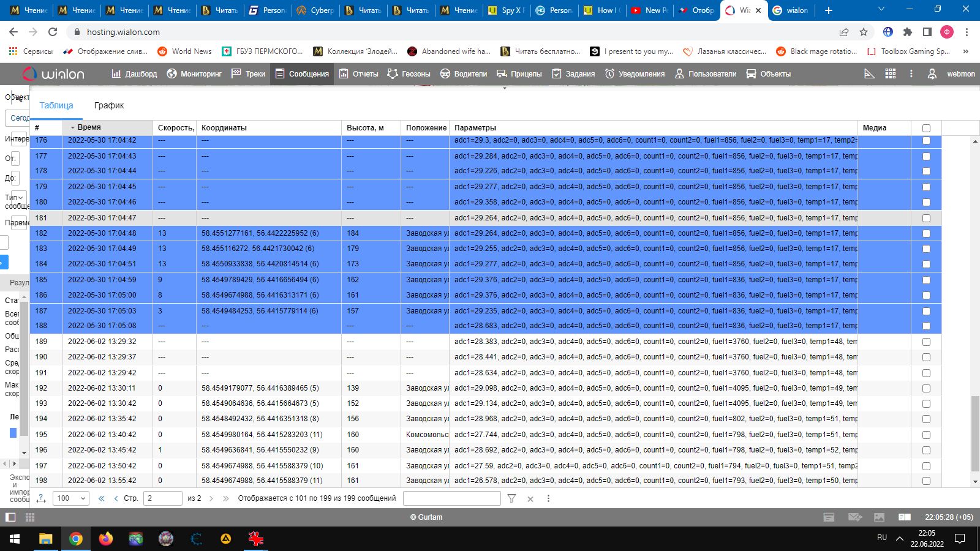Click the user account icon beside webmon

[x=932, y=73]
